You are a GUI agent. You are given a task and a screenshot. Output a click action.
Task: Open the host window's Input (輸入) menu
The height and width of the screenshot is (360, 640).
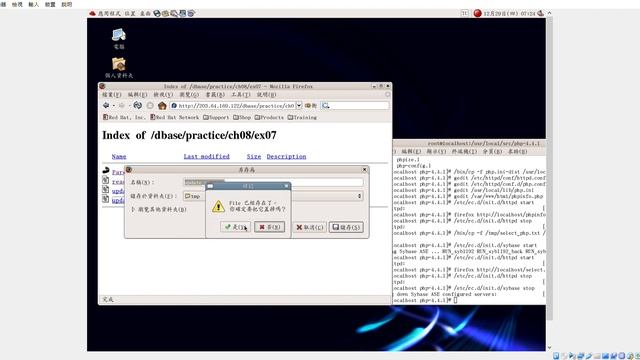point(33,4)
